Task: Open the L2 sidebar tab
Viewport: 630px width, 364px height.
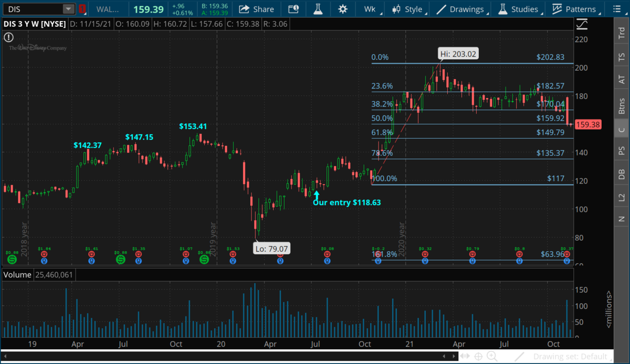Action: click(x=622, y=198)
